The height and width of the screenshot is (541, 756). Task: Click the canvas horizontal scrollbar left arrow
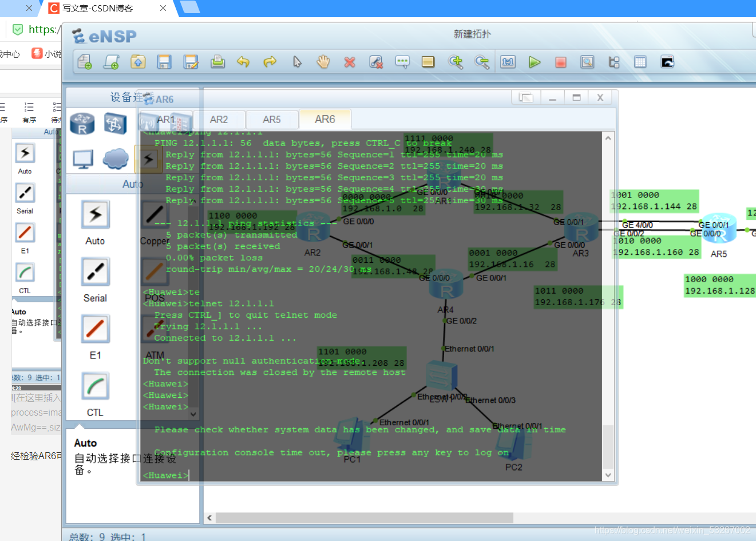(x=209, y=518)
